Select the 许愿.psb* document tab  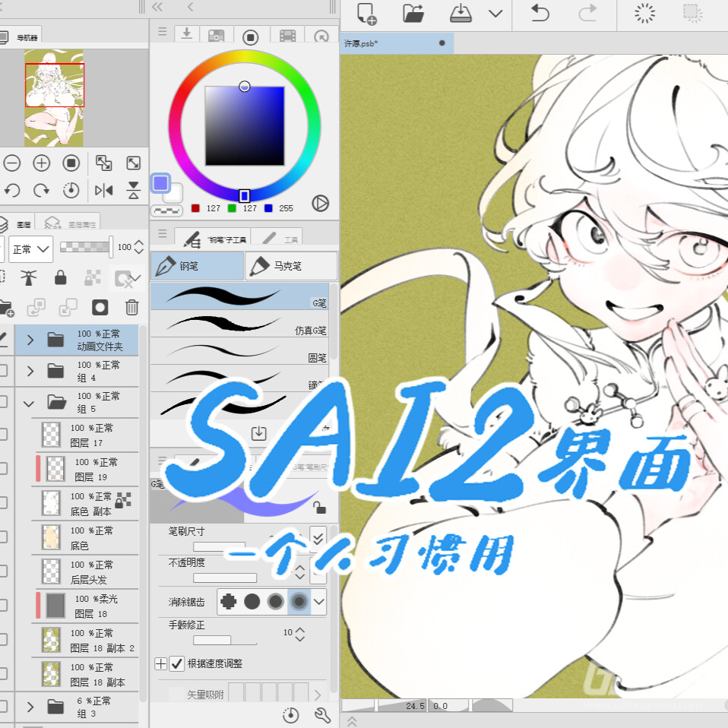(386, 43)
